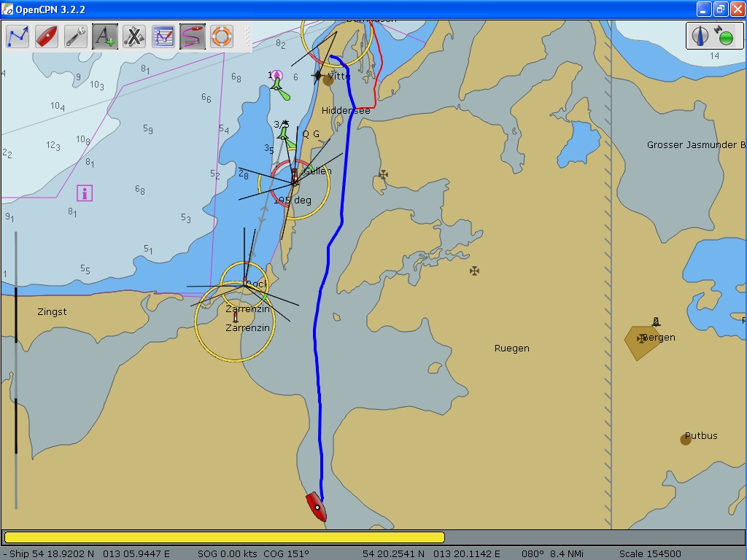The image size is (747, 560).
Task: Click the orange lifebuoy Man Overboard icon
Action: point(222,36)
